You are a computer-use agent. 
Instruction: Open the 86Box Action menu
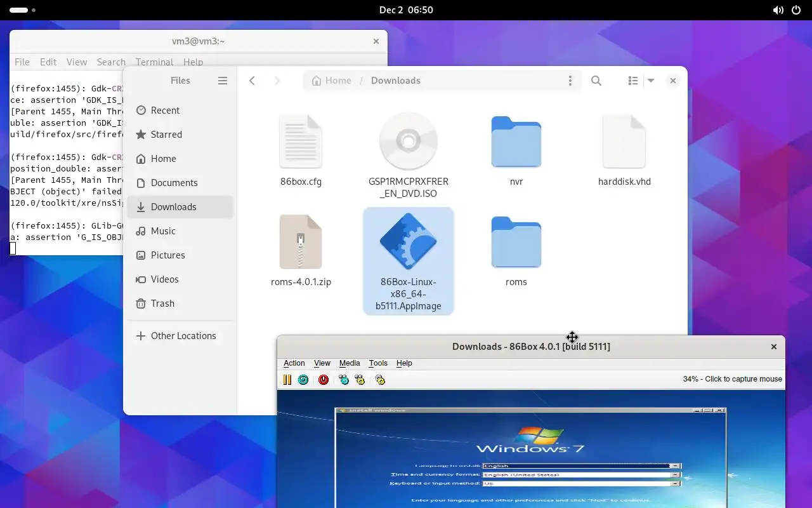[294, 363]
